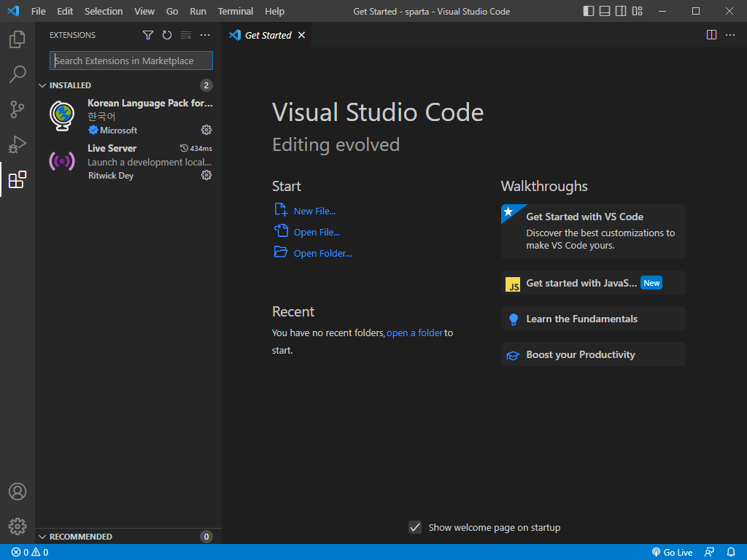Click Live Server 434ms activation time
The width and height of the screenshot is (747, 560).
[x=196, y=149]
